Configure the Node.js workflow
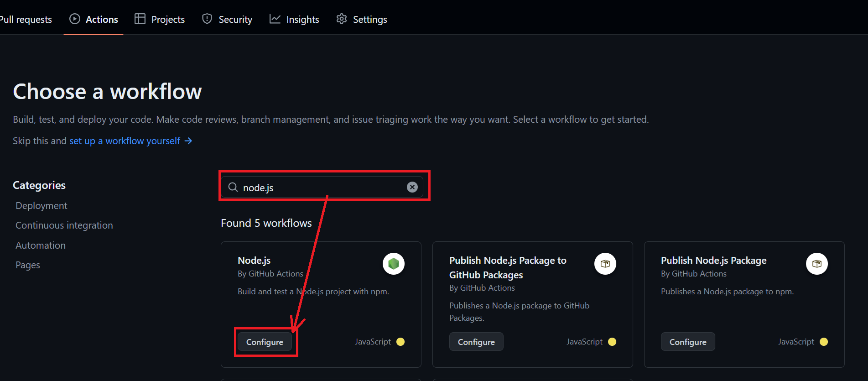The height and width of the screenshot is (381, 868). point(265,342)
